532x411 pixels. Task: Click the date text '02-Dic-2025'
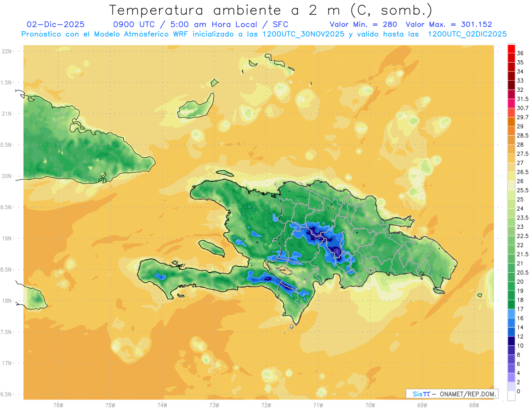click(56, 24)
